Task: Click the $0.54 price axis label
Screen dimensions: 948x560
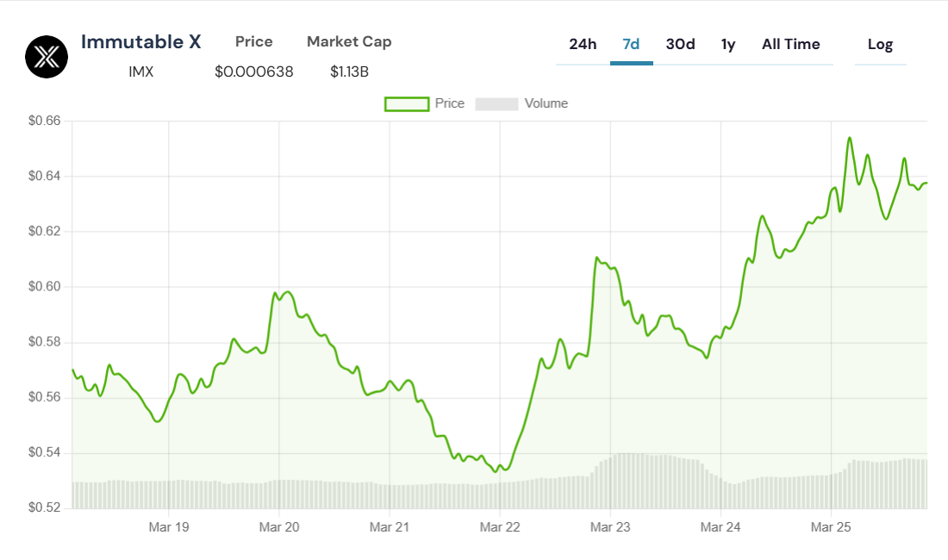Action: [45, 452]
